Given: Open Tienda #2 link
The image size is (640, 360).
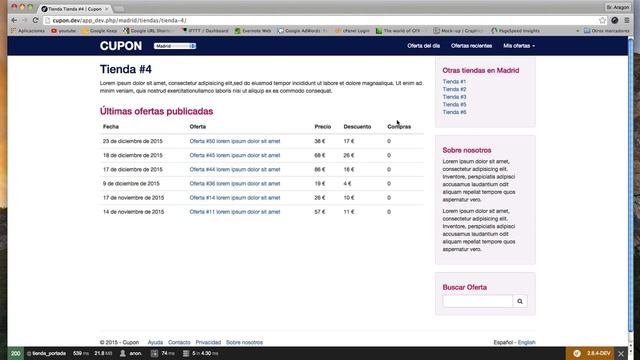Looking at the screenshot, I should pyautogui.click(x=454, y=89).
